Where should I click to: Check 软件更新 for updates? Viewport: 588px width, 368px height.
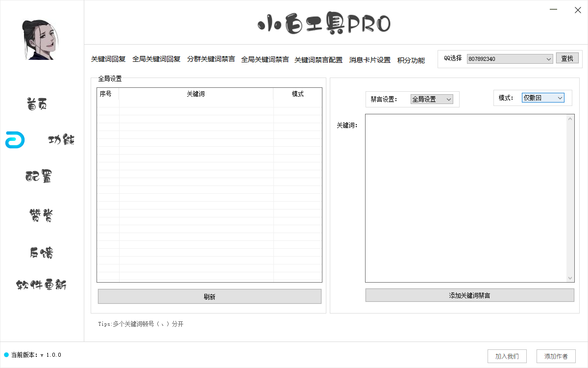click(x=42, y=285)
